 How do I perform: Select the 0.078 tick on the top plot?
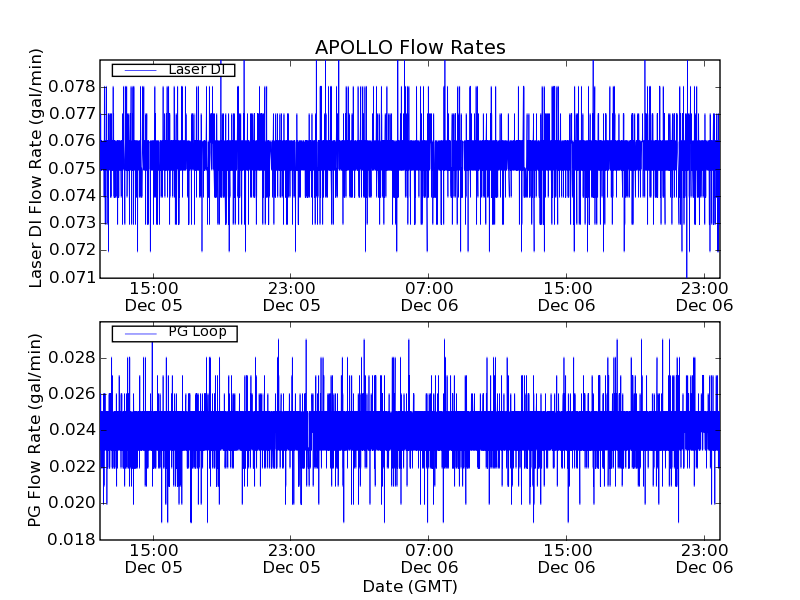click(73, 87)
